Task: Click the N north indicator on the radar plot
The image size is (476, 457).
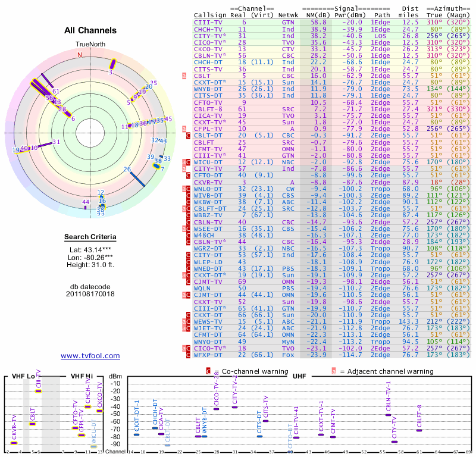Action: [x=80, y=55]
